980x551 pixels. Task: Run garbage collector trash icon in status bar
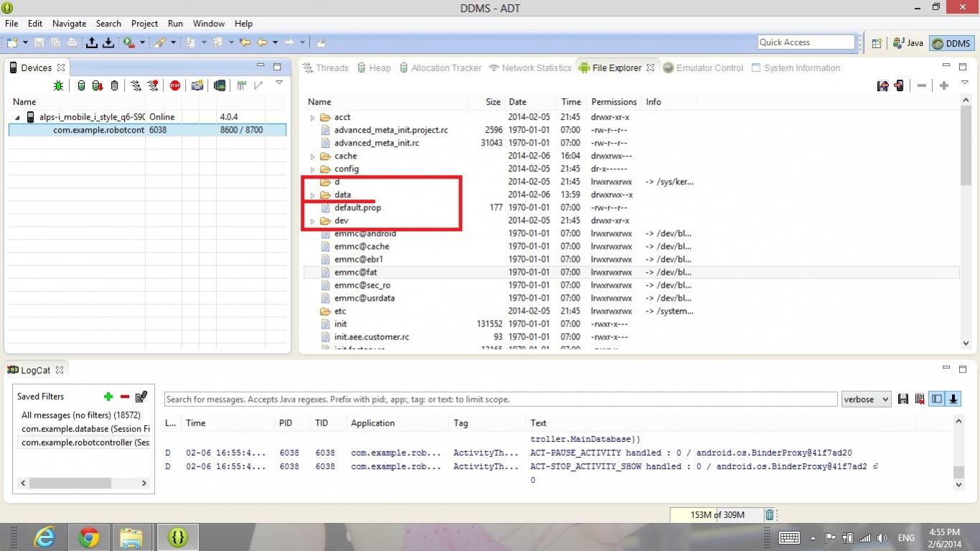click(x=770, y=514)
